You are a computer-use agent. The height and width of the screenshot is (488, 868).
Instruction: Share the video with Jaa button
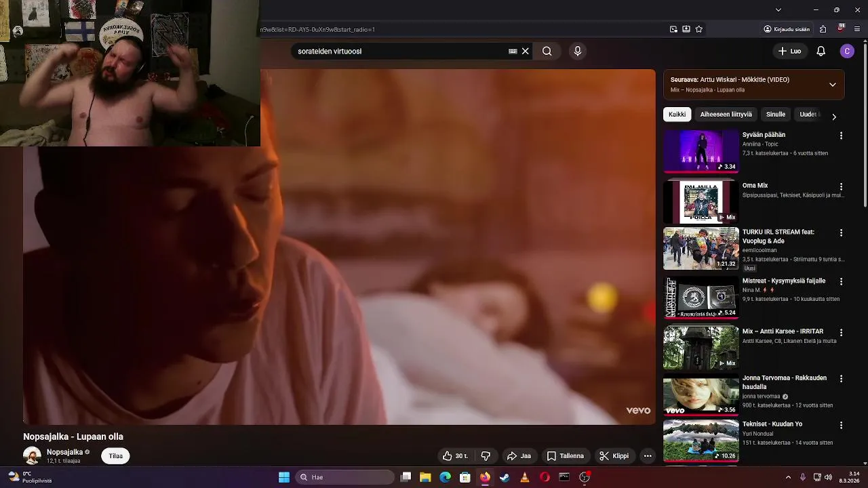519,456
